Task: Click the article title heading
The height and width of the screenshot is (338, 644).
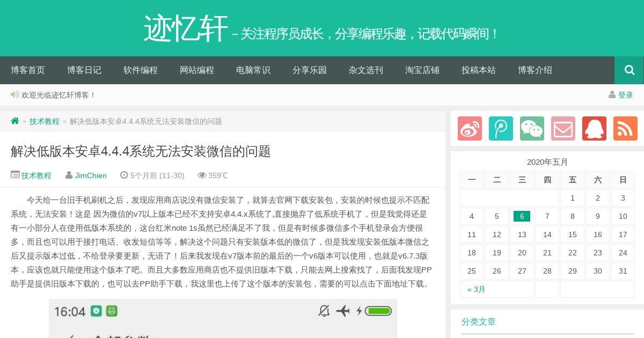Action: 141,151
